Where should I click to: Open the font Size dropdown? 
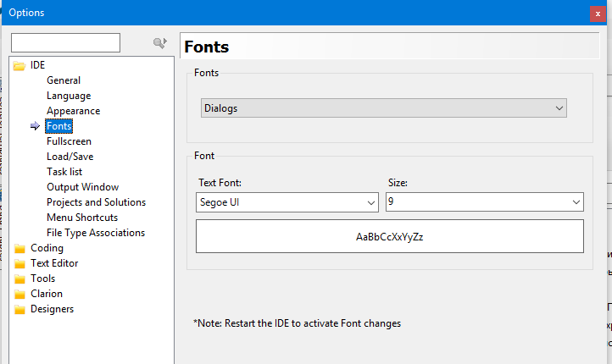[x=484, y=202]
